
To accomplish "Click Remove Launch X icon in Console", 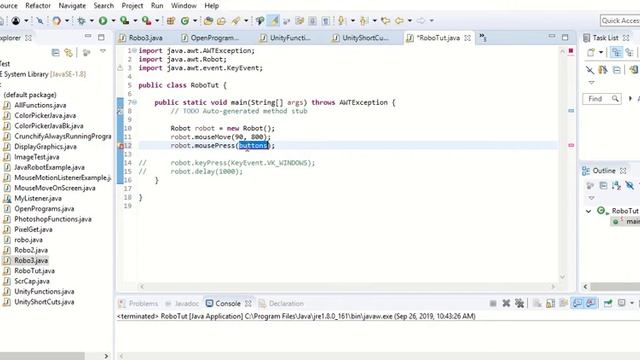I will click(x=506, y=303).
